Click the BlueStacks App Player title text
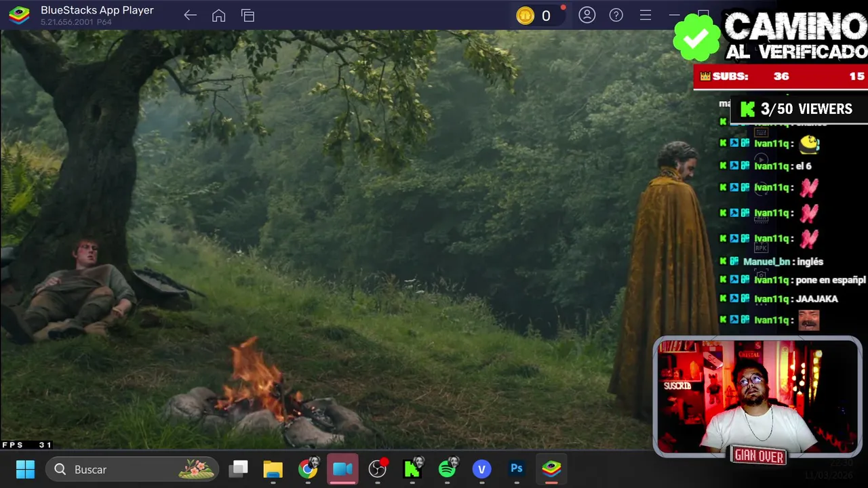 tap(97, 10)
